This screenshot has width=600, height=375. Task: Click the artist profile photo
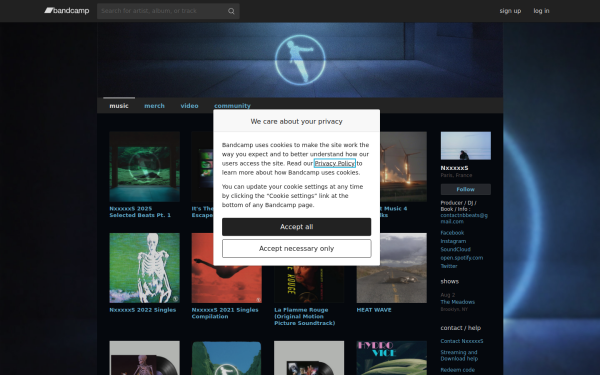click(x=466, y=146)
